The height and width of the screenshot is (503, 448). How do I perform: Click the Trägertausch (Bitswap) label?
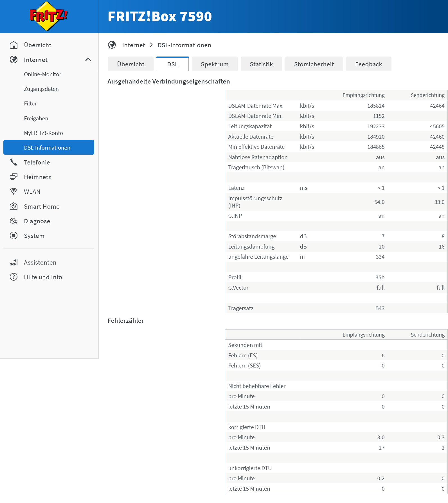point(256,167)
